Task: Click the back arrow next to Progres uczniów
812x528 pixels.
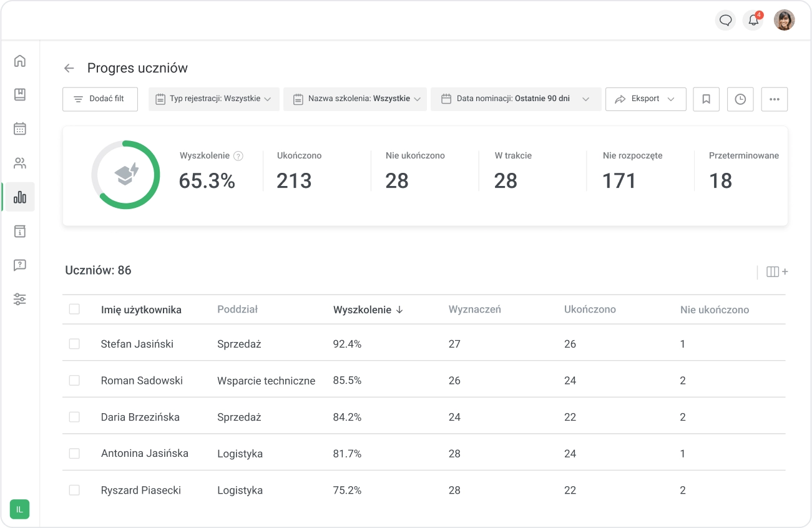Action: (x=69, y=68)
